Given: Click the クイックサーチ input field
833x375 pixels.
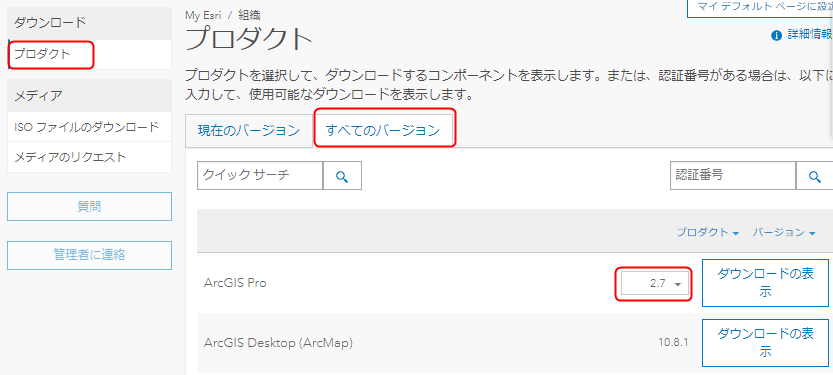Looking at the screenshot, I should (x=260, y=176).
